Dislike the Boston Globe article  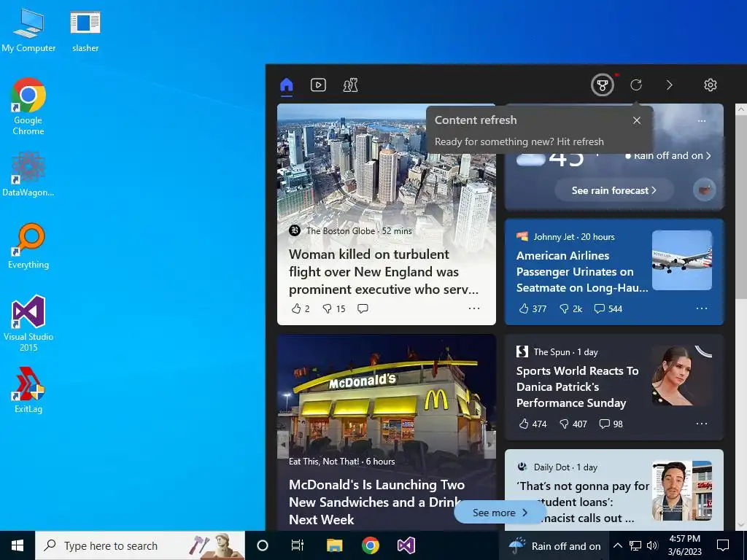(334, 308)
